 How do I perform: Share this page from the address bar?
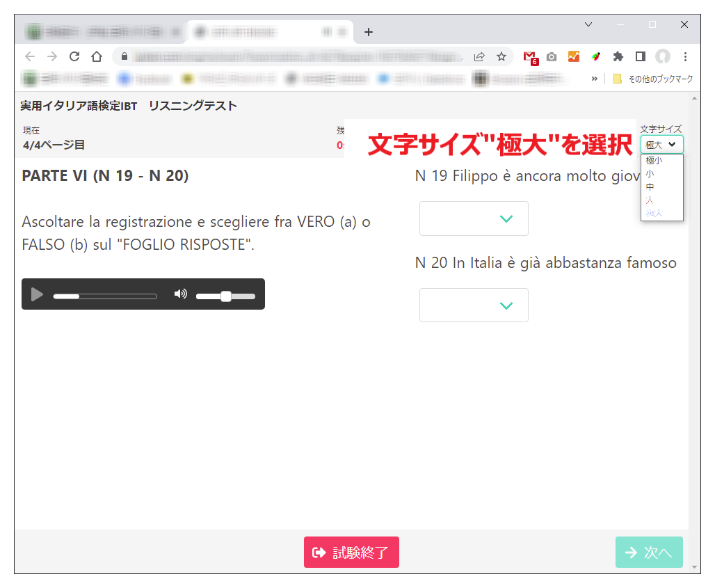click(x=479, y=56)
